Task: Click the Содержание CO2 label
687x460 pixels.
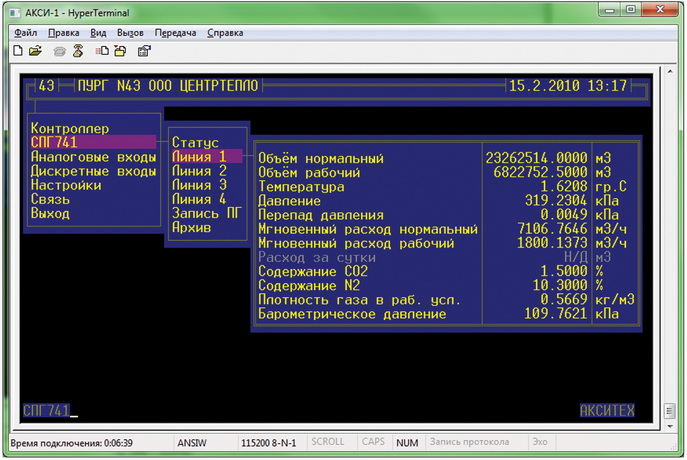Action: [313, 271]
